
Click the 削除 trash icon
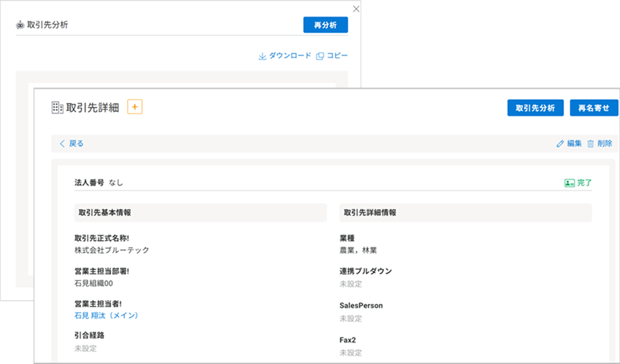pos(591,144)
